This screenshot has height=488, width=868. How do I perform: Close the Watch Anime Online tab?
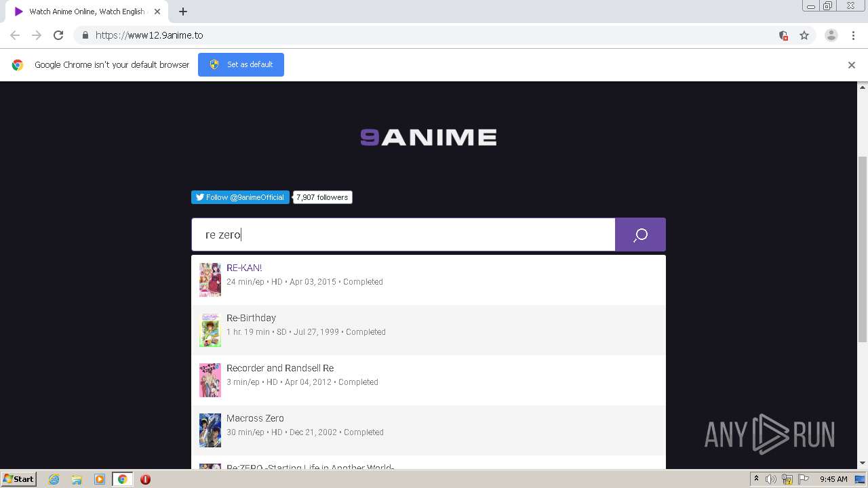point(157,12)
